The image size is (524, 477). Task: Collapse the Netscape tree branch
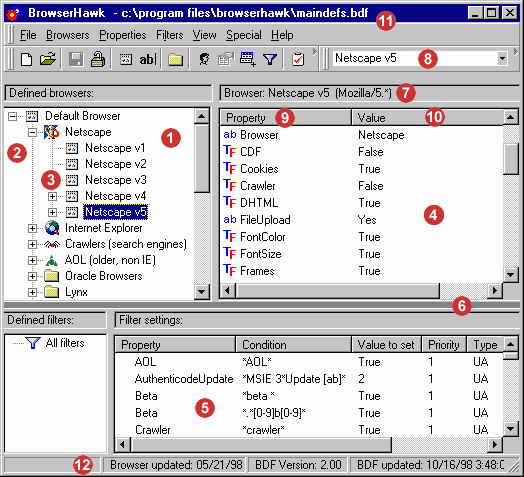click(x=32, y=132)
